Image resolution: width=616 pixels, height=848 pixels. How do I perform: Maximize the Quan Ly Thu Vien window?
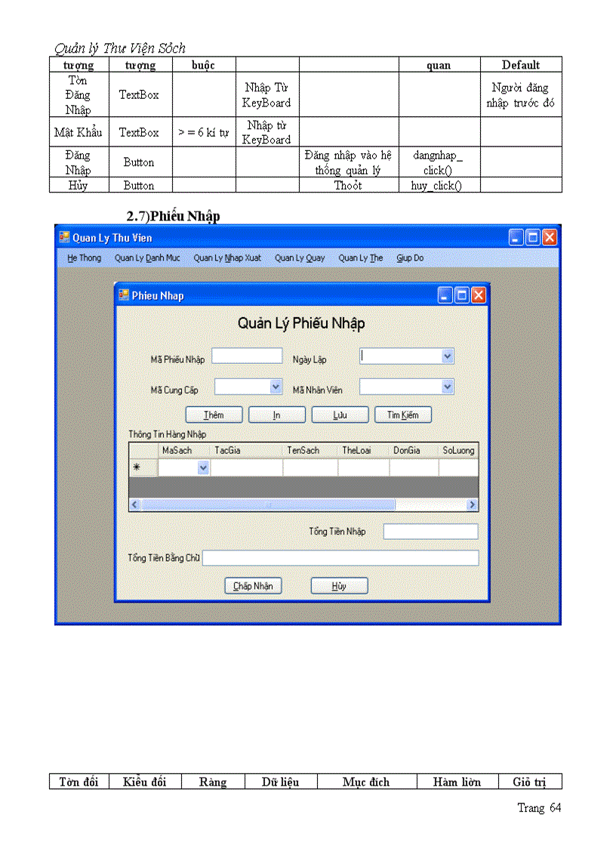(x=532, y=236)
